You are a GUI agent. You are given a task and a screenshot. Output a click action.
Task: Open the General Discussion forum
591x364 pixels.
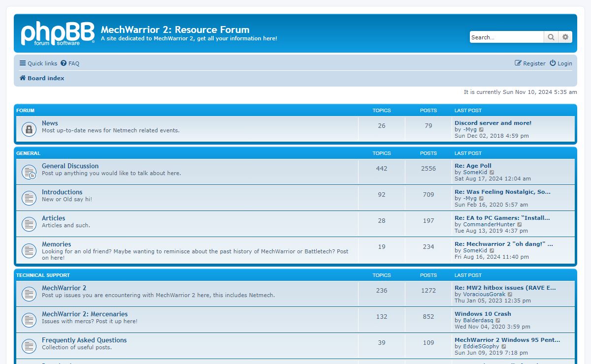tap(70, 166)
